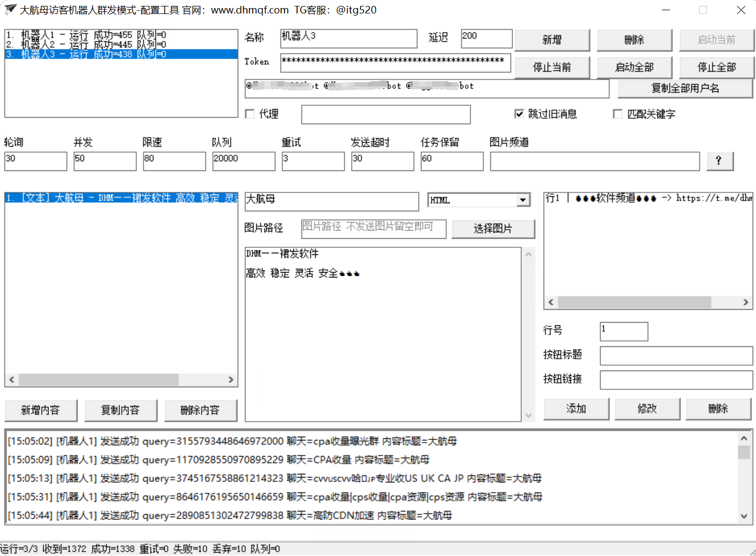Select 机器人2 row in the robot list

(x=121, y=45)
